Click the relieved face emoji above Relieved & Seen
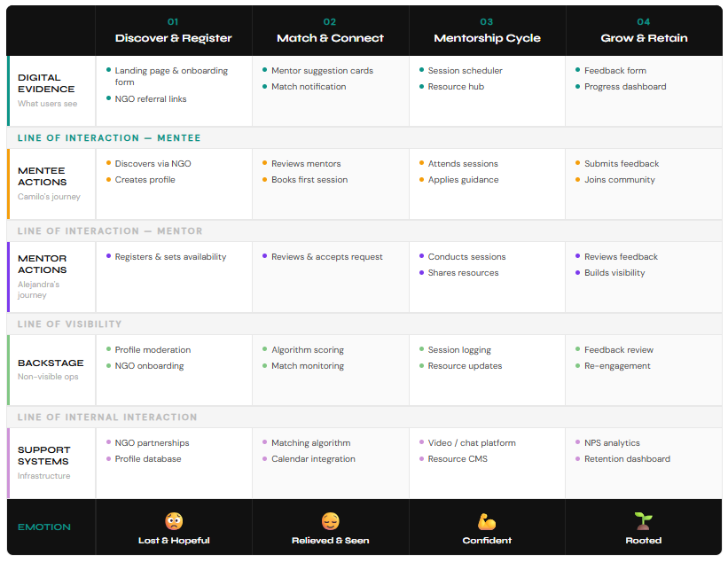This screenshot has width=728, height=562. coord(330,520)
